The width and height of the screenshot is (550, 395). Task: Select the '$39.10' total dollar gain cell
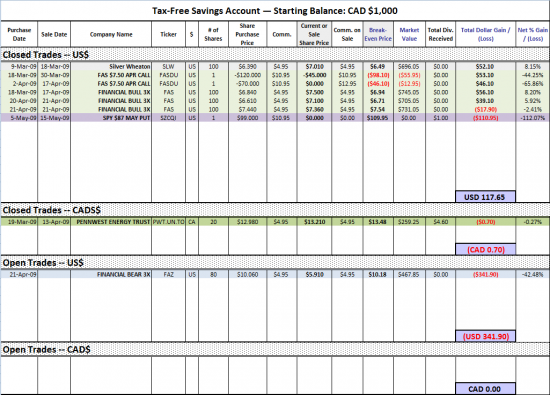pyautogui.click(x=485, y=101)
